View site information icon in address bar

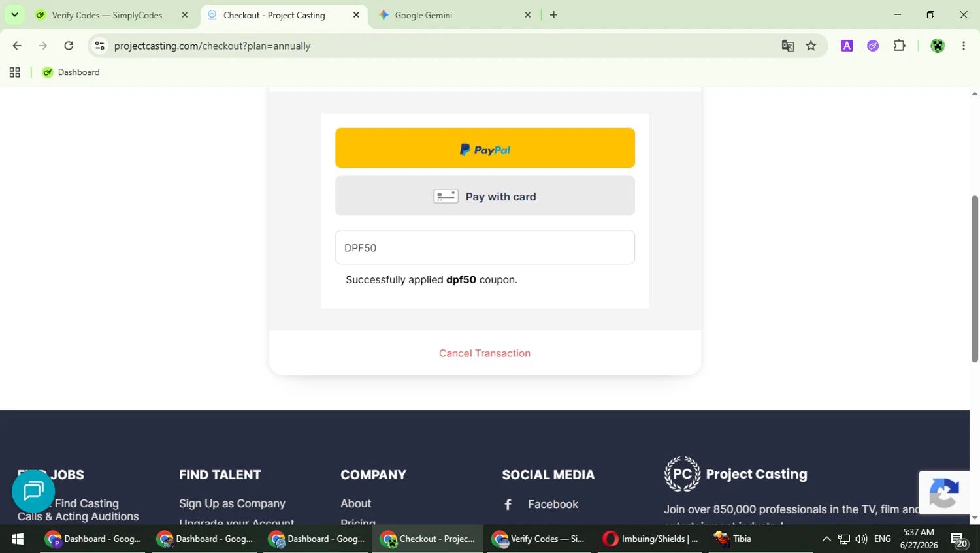[x=100, y=46]
